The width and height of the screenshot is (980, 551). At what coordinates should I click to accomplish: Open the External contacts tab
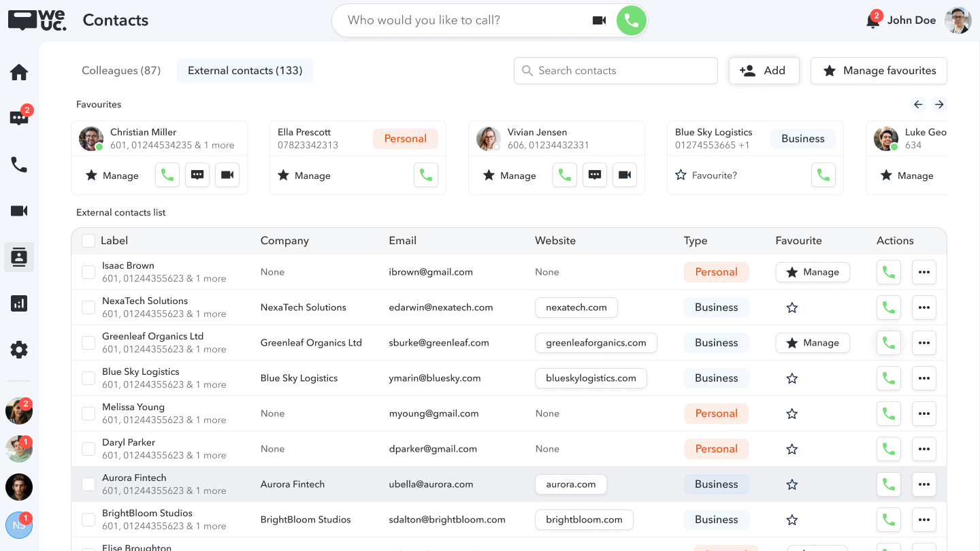pyautogui.click(x=244, y=70)
